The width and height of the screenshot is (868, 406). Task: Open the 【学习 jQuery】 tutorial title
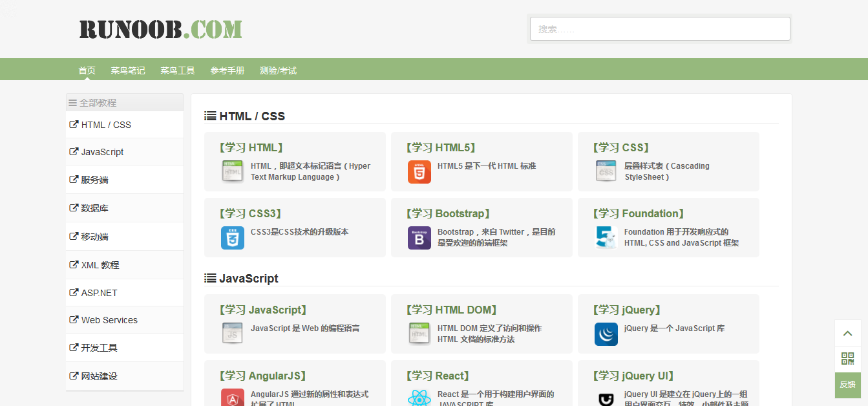[626, 310]
